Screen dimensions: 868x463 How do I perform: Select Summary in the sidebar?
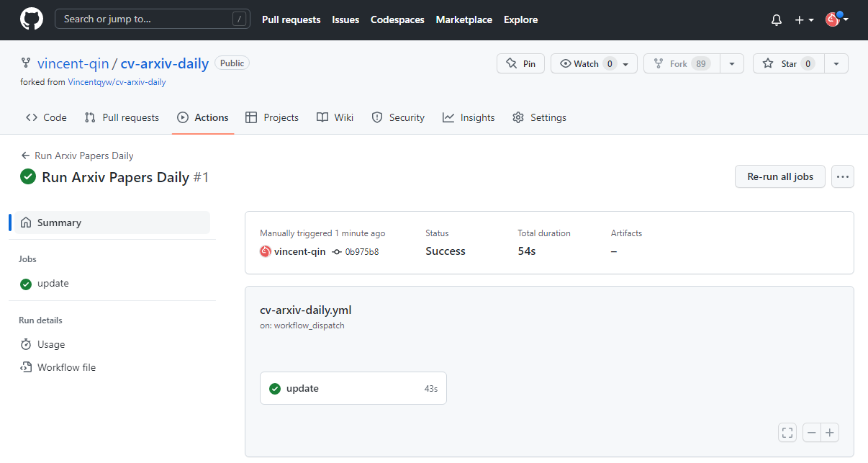pyautogui.click(x=112, y=222)
